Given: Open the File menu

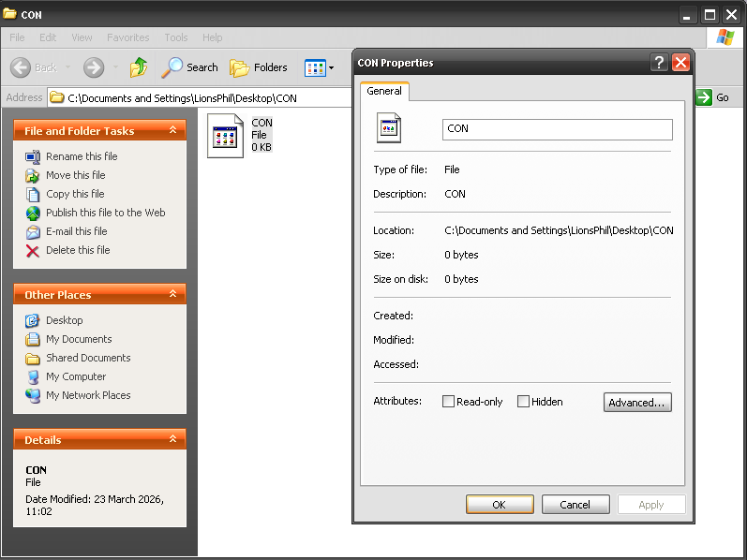Looking at the screenshot, I should 17,37.
